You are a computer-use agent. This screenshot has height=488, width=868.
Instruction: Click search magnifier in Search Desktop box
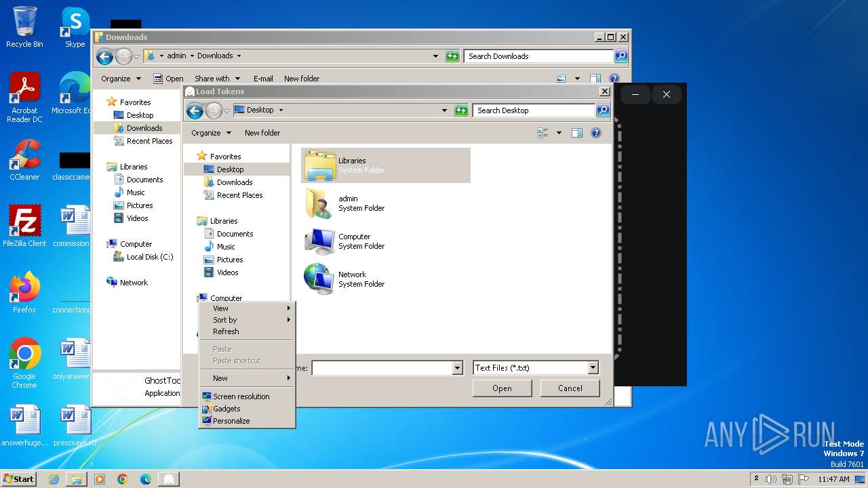point(602,110)
